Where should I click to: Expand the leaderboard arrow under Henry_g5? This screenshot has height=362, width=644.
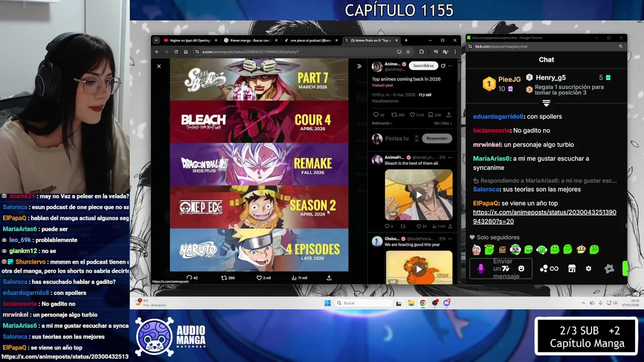pos(546,103)
